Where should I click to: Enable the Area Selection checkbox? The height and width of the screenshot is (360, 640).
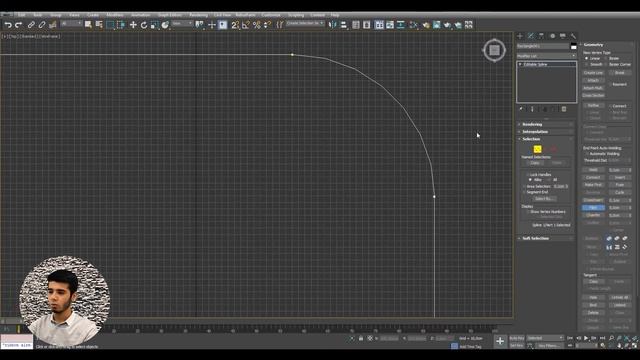tap(524, 187)
